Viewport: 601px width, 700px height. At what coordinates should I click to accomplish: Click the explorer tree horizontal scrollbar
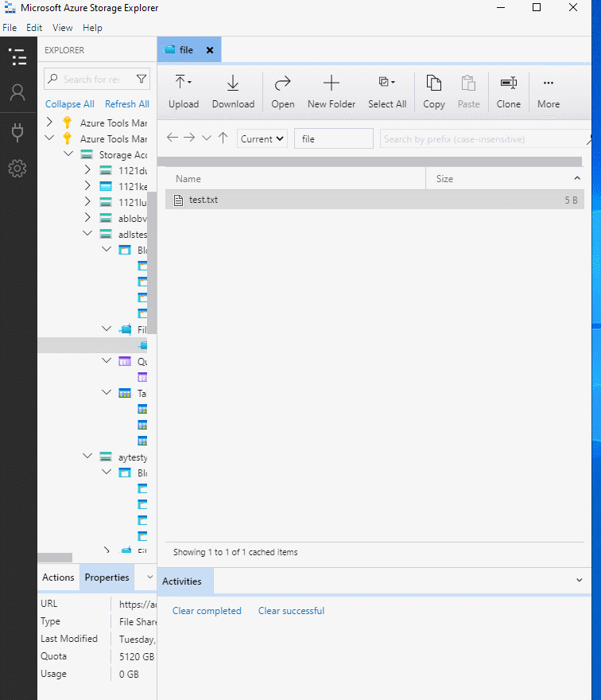tap(55, 557)
